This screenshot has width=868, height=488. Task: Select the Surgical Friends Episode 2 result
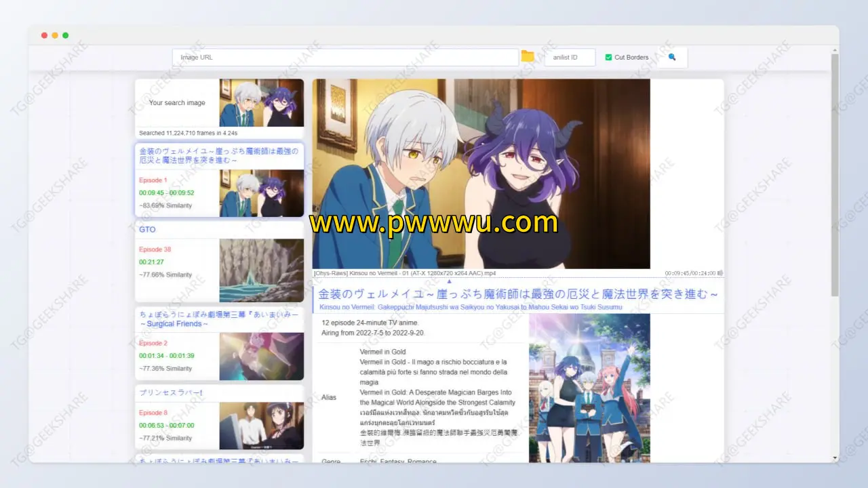[x=176, y=344]
